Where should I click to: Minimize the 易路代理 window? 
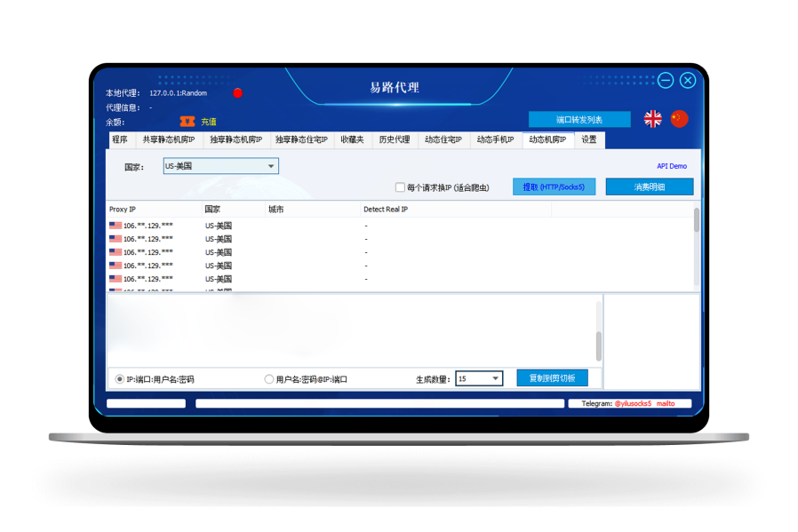tap(666, 80)
